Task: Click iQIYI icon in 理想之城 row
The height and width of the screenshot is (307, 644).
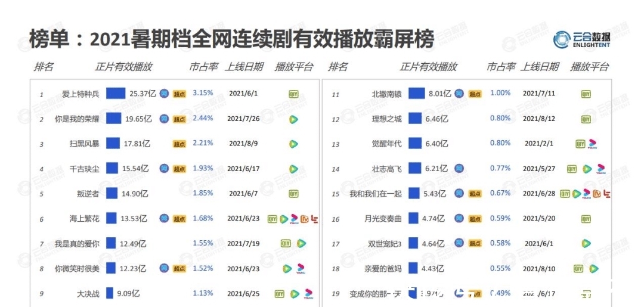Action: click(586, 119)
